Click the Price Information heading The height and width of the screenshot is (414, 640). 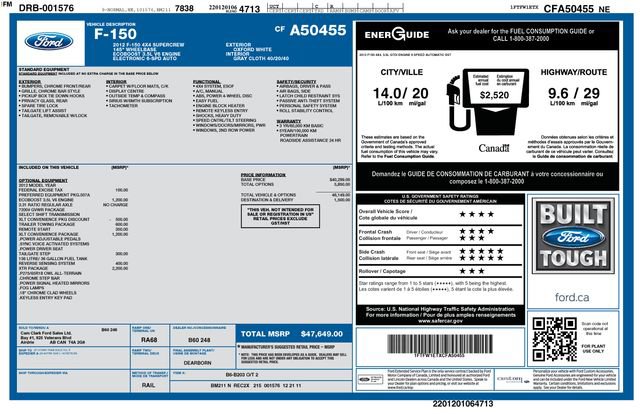pyautogui.click(x=264, y=174)
